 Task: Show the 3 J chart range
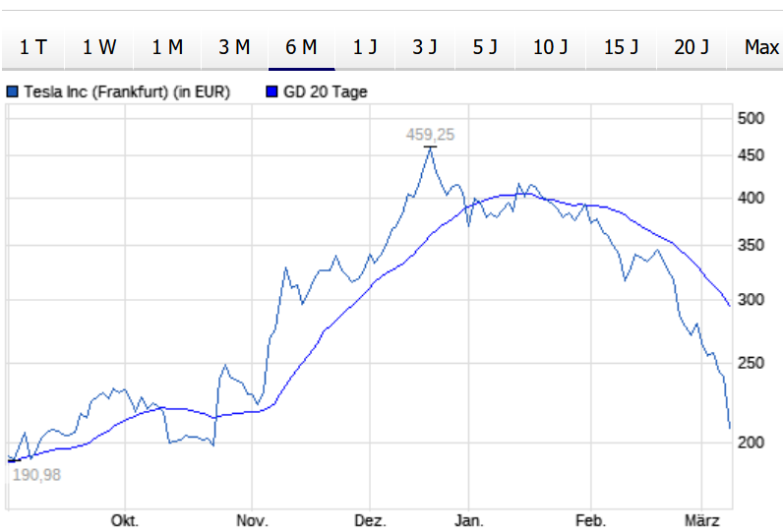pyautogui.click(x=425, y=48)
